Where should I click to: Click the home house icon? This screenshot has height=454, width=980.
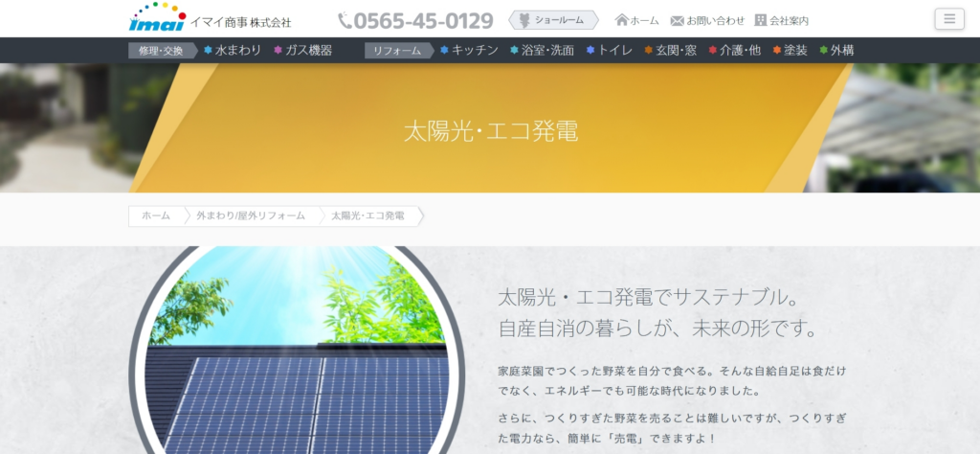(621, 20)
